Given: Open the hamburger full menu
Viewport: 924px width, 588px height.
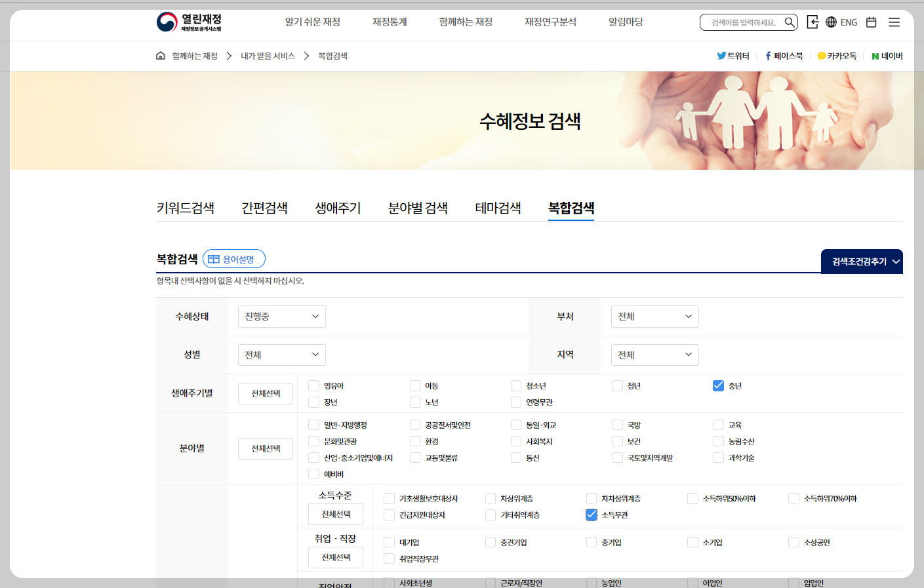Looking at the screenshot, I should point(894,22).
